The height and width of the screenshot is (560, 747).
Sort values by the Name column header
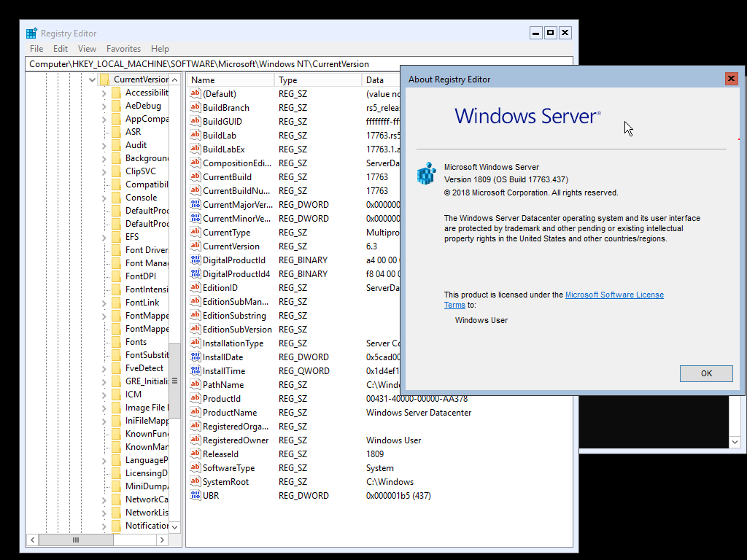(x=230, y=80)
